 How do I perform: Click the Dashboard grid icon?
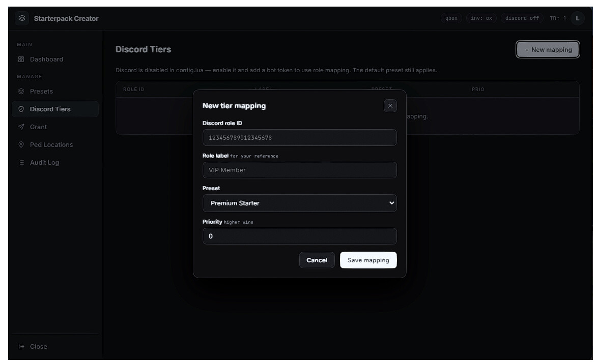click(x=21, y=59)
